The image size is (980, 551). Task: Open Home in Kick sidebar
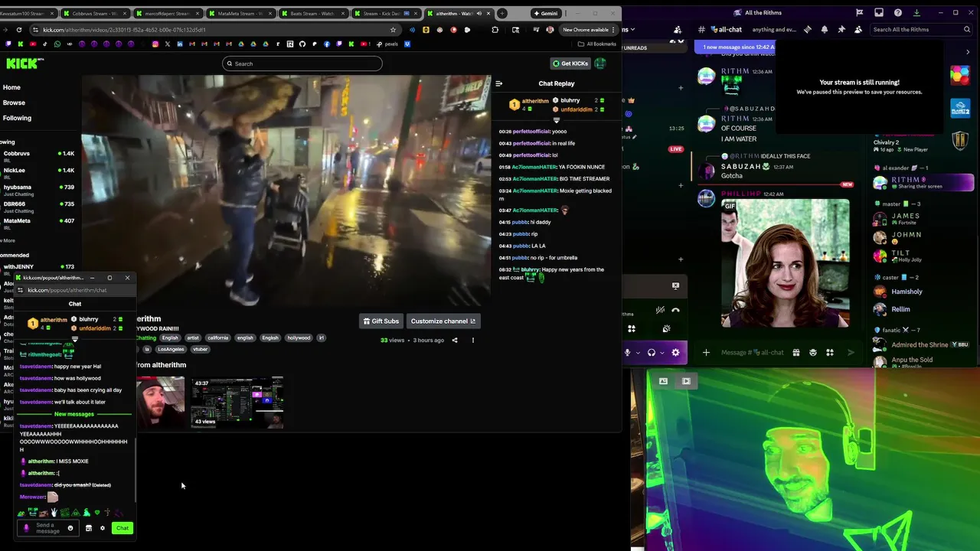pos(11,87)
